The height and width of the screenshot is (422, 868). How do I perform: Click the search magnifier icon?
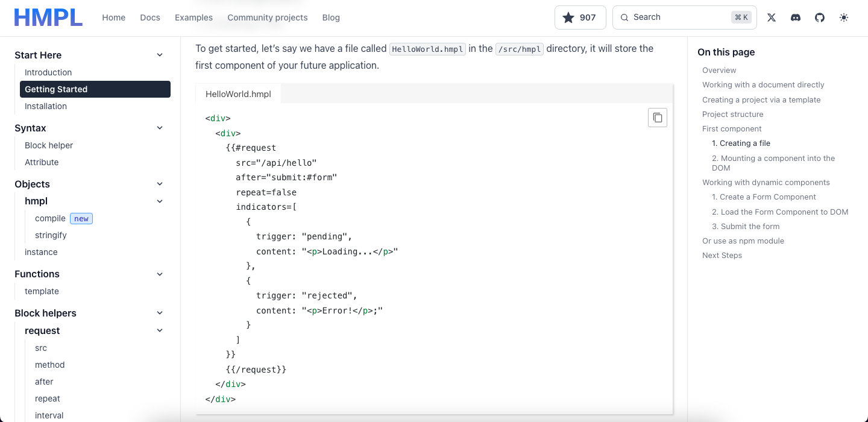[624, 17]
